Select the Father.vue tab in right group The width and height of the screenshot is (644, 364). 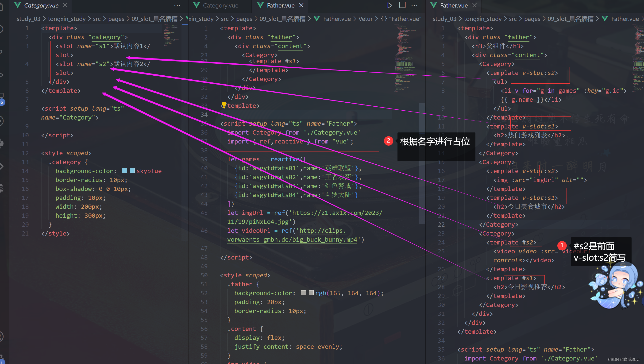point(454,5)
